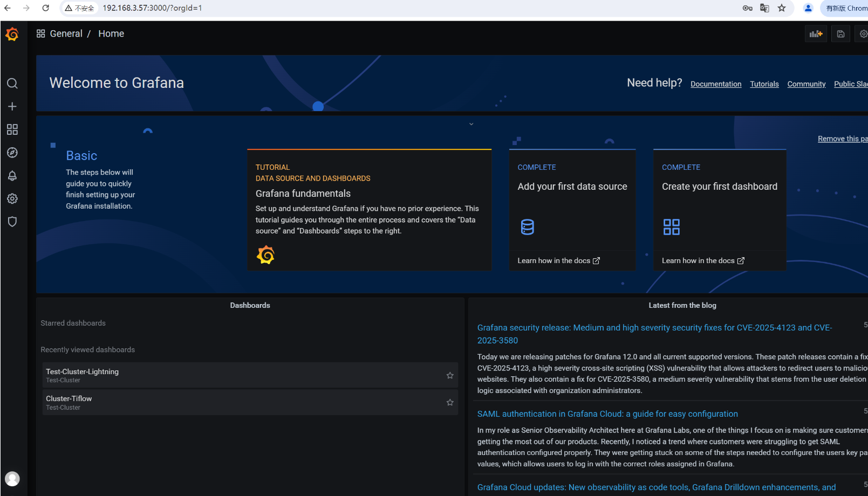This screenshot has width=868, height=496.
Task: Collapse the getting started panel chevron
Action: [471, 124]
